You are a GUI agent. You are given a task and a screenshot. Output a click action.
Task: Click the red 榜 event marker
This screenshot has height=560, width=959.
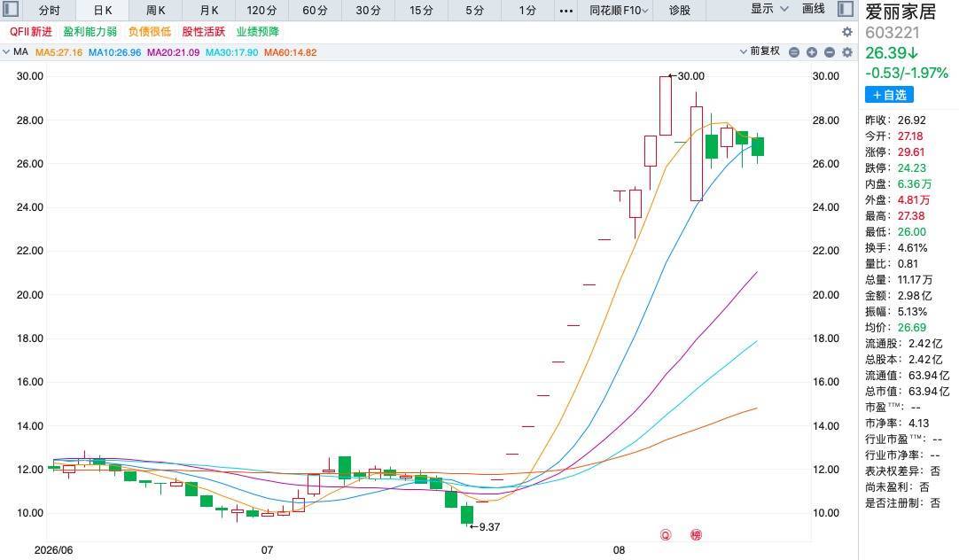(696, 535)
